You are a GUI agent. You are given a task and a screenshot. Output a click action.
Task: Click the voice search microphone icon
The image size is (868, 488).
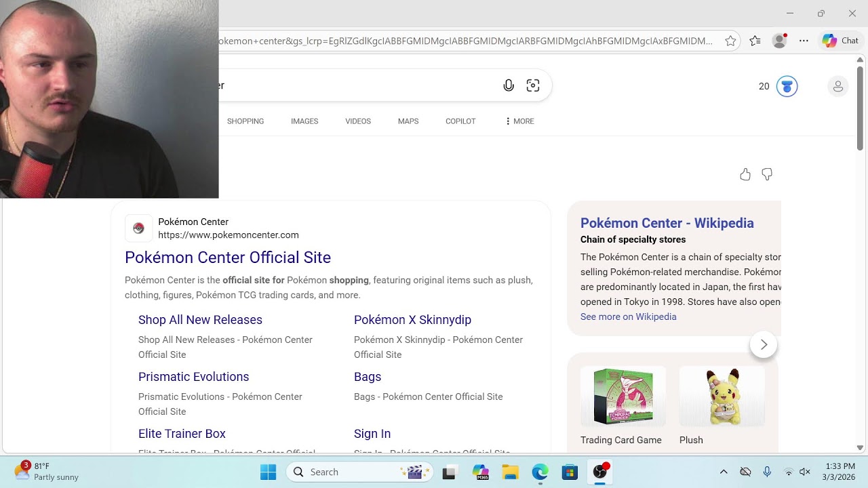(x=509, y=85)
